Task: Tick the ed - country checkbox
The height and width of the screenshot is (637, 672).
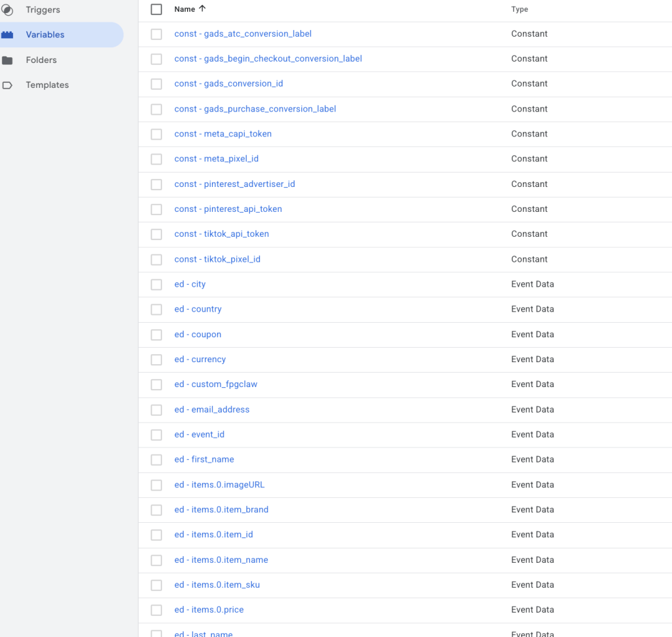Action: pos(156,309)
